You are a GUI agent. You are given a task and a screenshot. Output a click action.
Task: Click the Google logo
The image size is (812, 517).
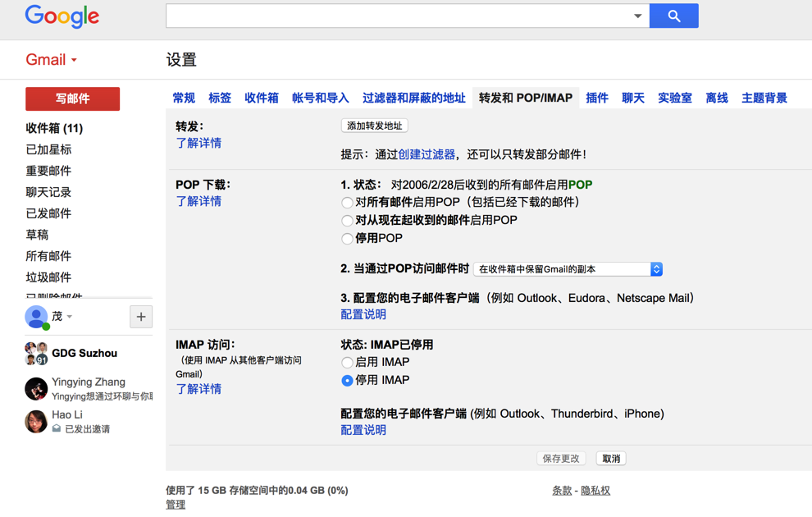[62, 16]
